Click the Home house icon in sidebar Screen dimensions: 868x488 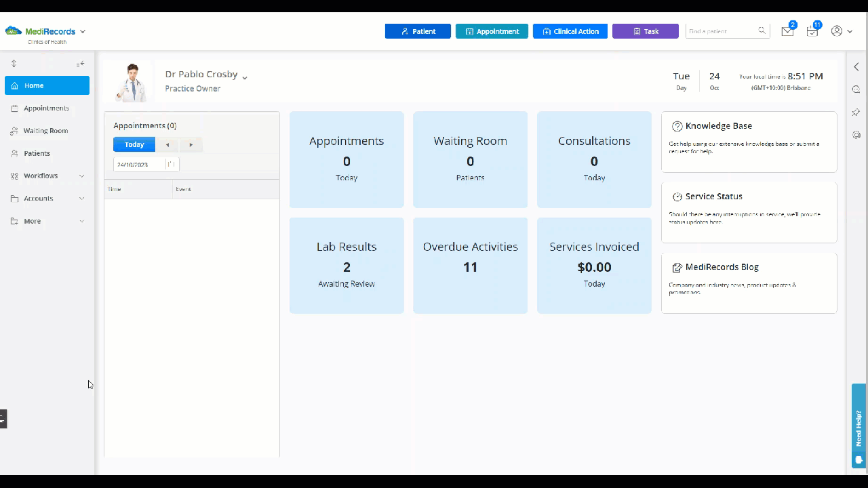click(x=15, y=85)
